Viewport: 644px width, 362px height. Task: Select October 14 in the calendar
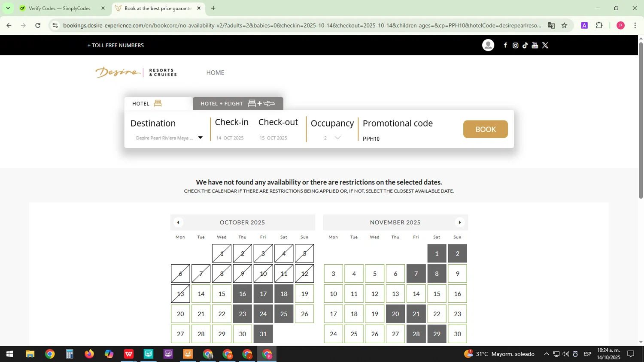(201, 294)
